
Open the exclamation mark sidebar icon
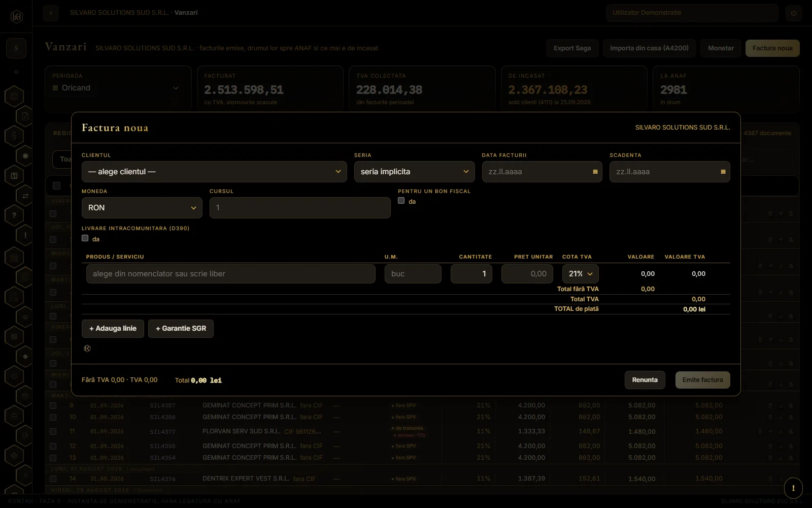[25, 235]
